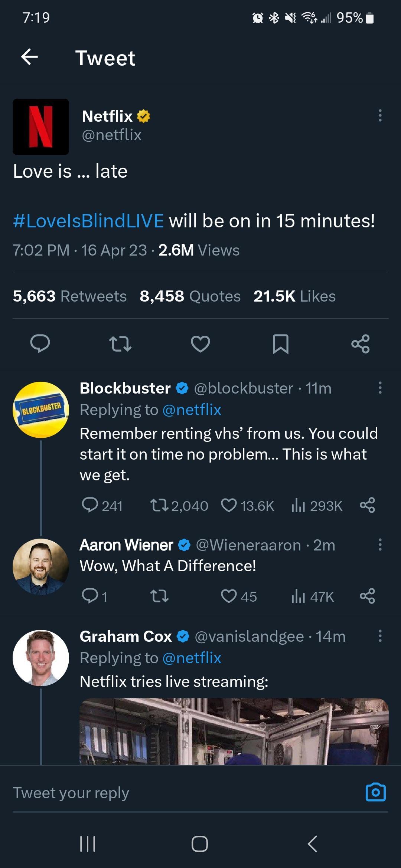Bookmark the Netflix tweet
The height and width of the screenshot is (868, 401).
coord(280,343)
